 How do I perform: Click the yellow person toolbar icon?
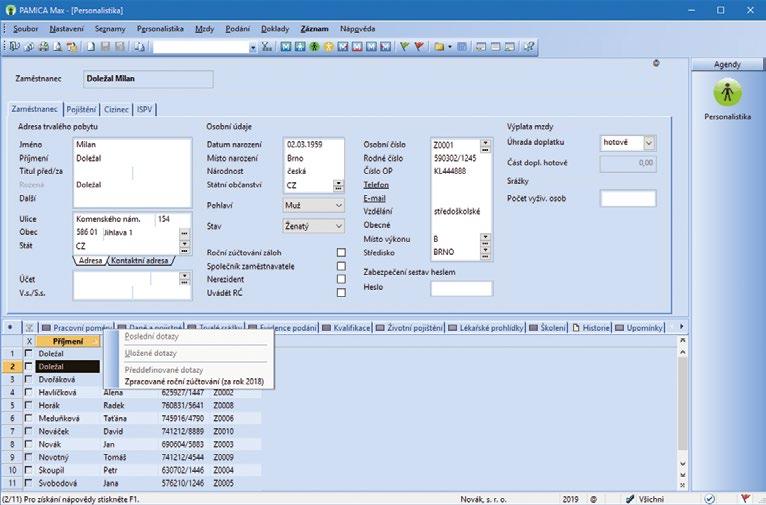328,46
